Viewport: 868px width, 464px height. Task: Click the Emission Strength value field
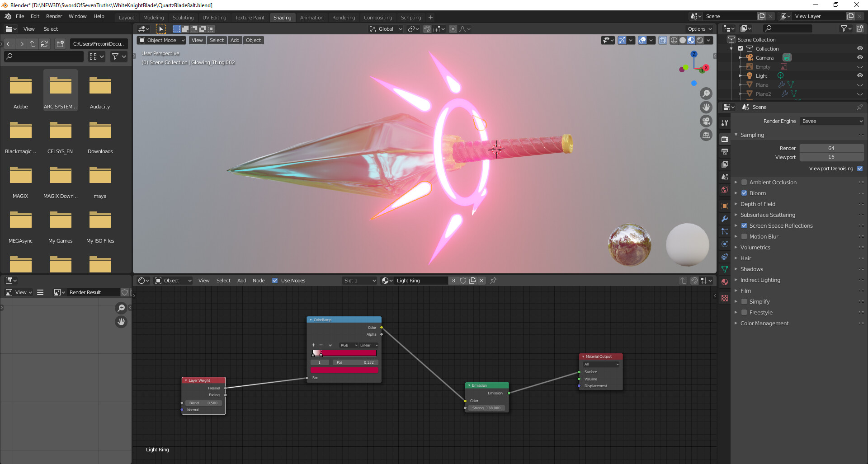[x=486, y=408]
